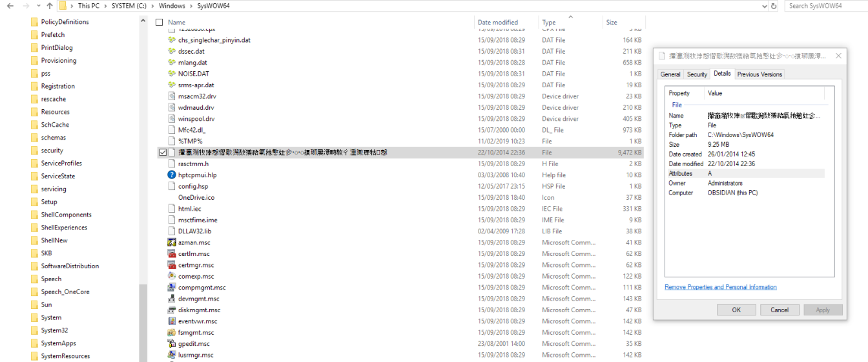
Task: Expand chevron after This PC in breadcrumb
Action: (x=105, y=6)
